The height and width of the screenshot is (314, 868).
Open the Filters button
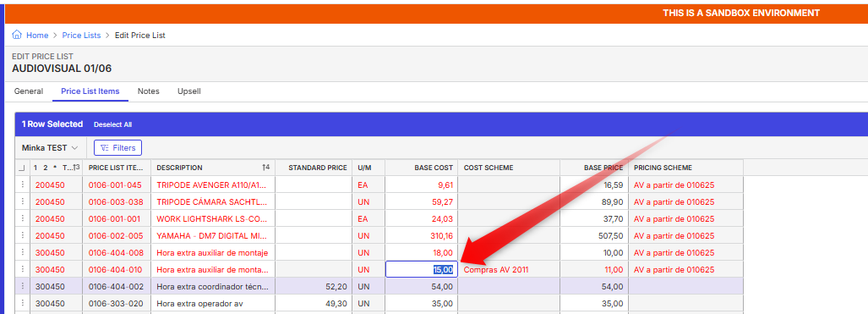click(118, 147)
